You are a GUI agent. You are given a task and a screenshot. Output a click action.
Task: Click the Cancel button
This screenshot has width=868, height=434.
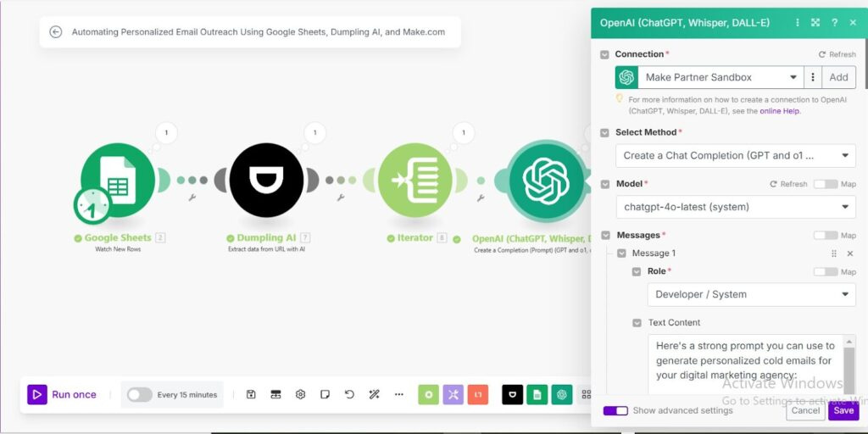click(805, 410)
